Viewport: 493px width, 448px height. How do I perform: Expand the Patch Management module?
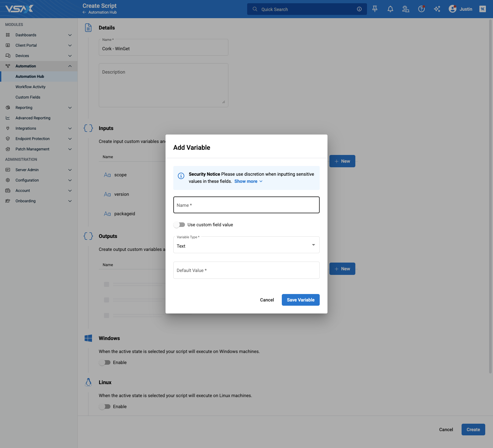[39, 149]
